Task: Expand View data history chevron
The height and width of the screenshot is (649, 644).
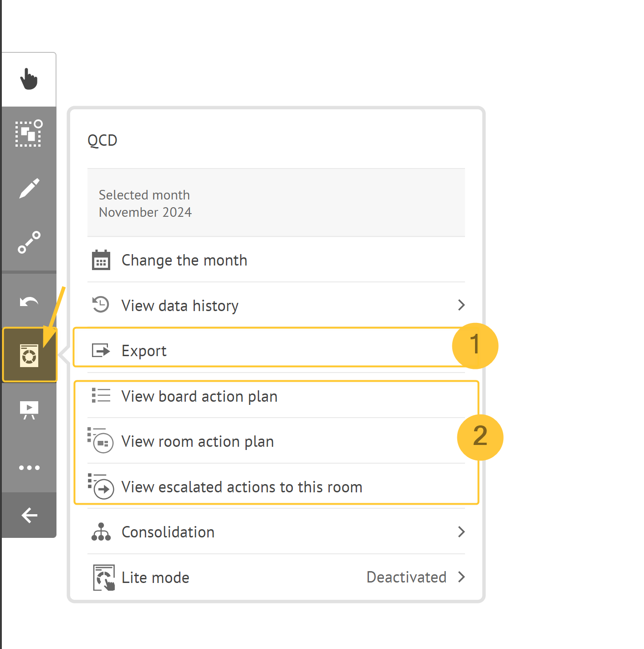Action: [461, 305]
